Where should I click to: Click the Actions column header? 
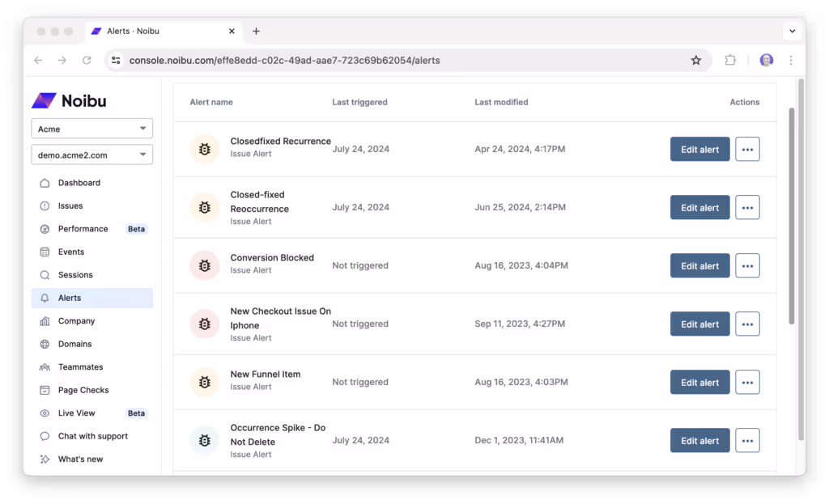745,102
